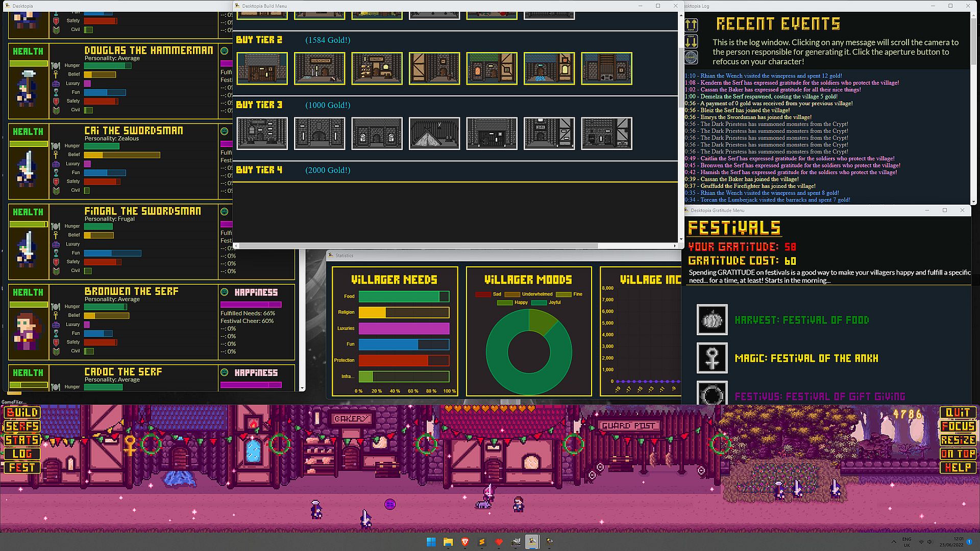The image size is (980, 551).
Task: Open File Explorer from the taskbar
Action: pos(448,542)
